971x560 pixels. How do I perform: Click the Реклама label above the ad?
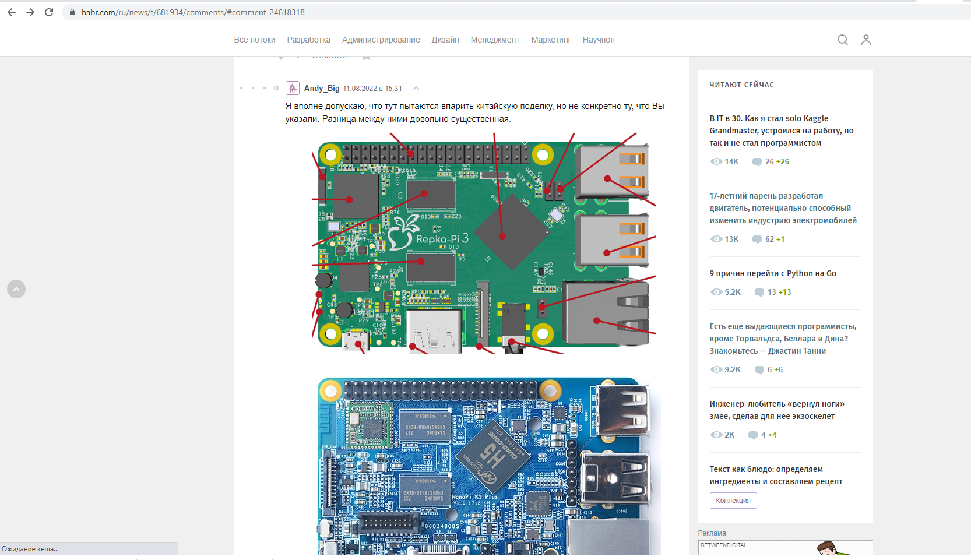712,533
